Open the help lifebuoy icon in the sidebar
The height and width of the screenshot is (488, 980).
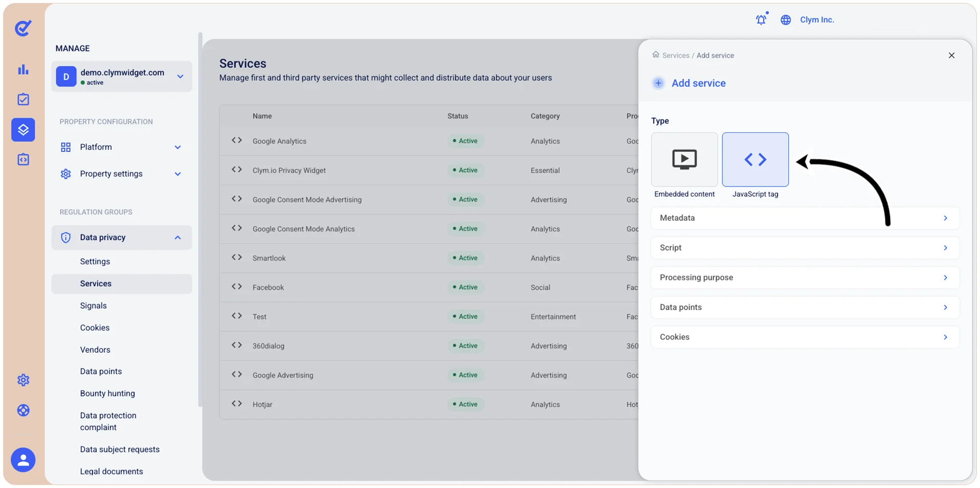(23, 410)
